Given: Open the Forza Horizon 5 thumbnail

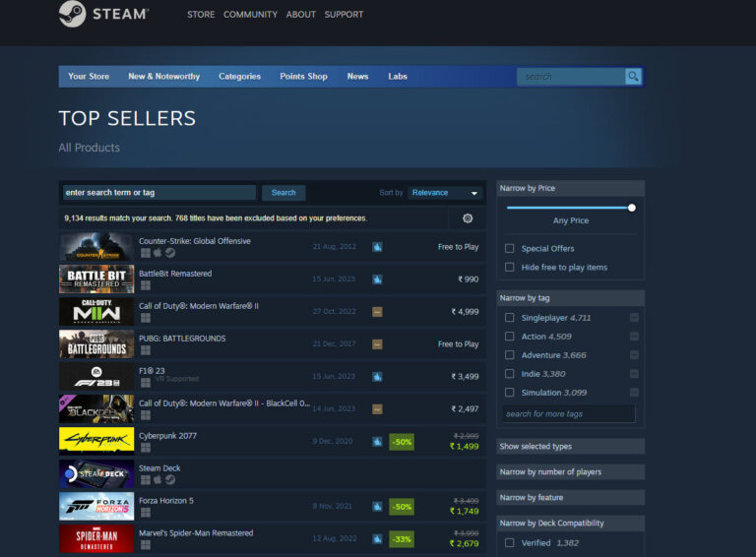Looking at the screenshot, I should click(96, 506).
